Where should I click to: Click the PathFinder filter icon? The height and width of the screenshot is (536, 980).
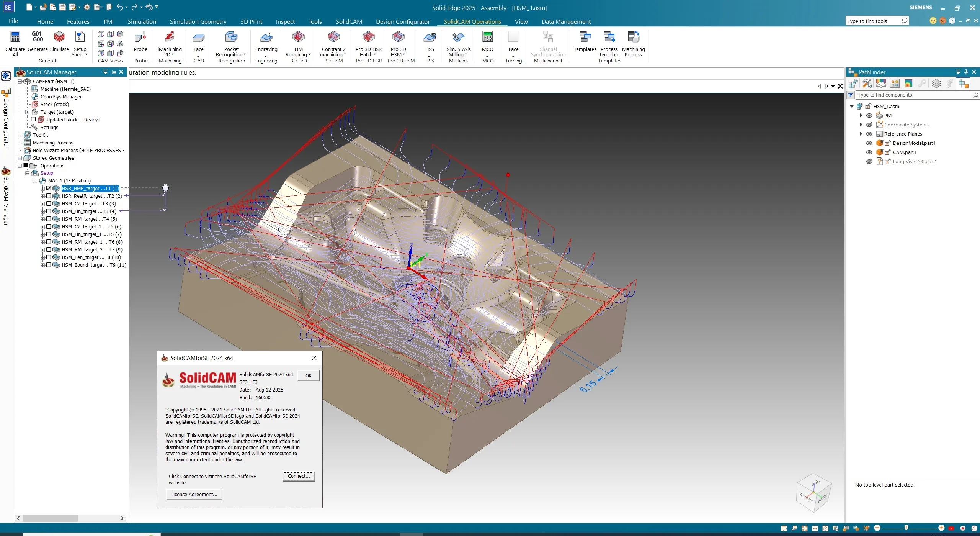[850, 95]
